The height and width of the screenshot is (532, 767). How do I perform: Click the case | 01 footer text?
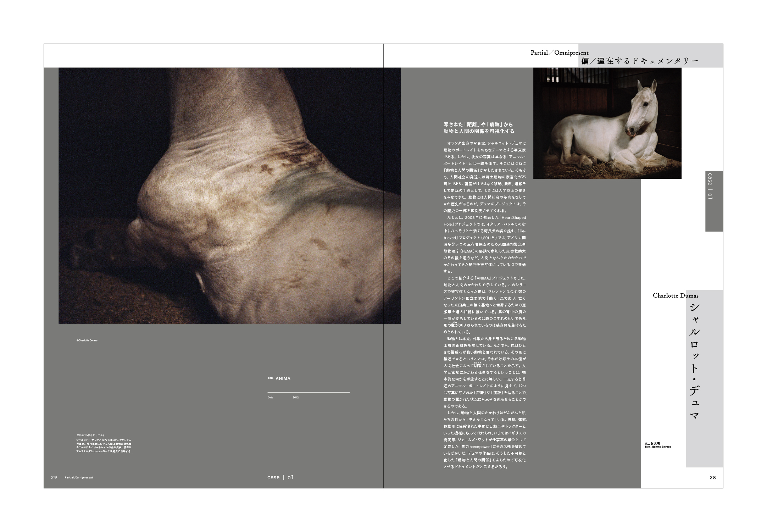(280, 477)
